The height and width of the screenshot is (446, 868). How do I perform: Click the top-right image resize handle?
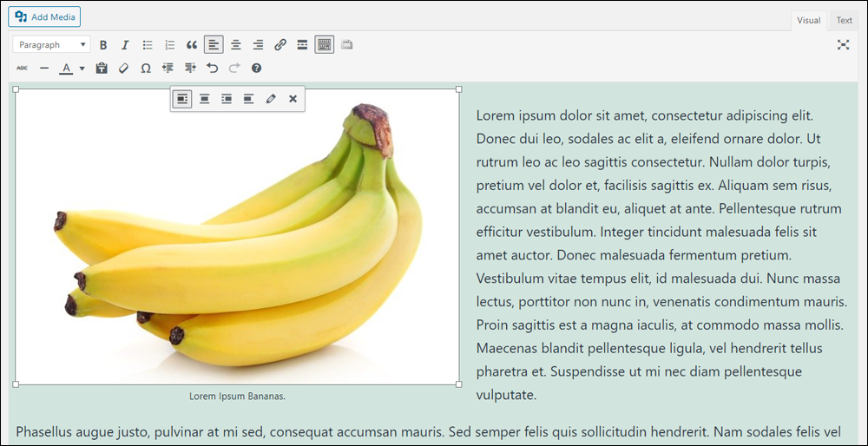tap(459, 89)
